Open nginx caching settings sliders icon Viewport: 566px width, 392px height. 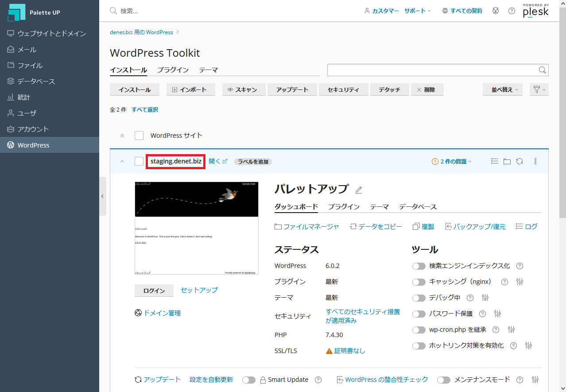click(520, 282)
